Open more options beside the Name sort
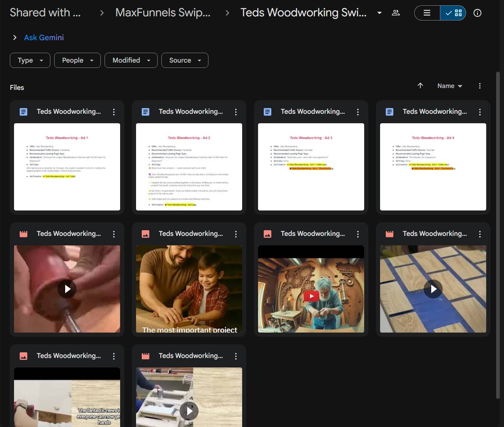The width and height of the screenshot is (504, 427). (x=480, y=86)
